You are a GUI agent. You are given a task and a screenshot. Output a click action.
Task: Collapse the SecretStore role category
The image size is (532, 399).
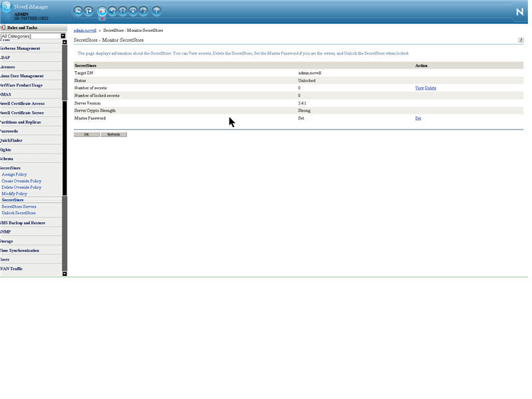[x=10, y=168]
